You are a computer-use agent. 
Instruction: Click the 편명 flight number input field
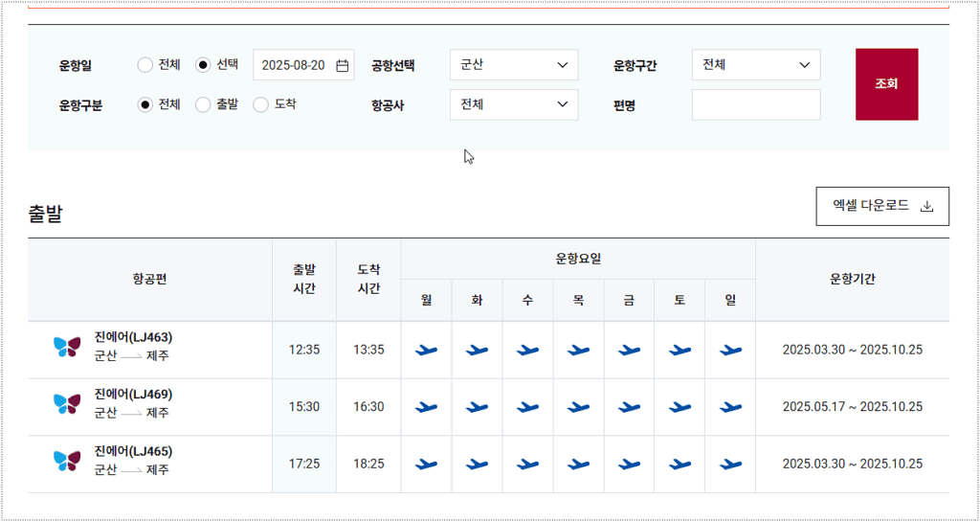[756, 105]
